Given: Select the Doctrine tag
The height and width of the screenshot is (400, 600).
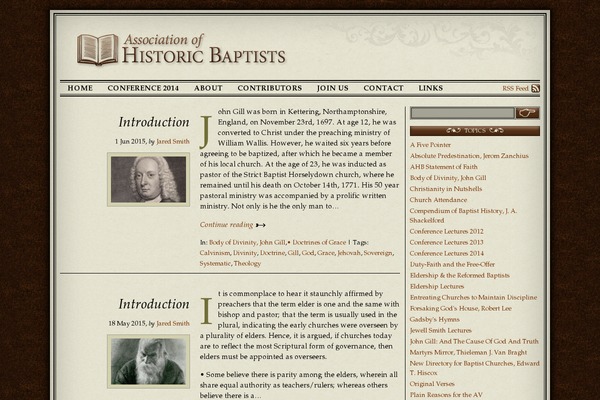Looking at the screenshot, I should point(272,253).
